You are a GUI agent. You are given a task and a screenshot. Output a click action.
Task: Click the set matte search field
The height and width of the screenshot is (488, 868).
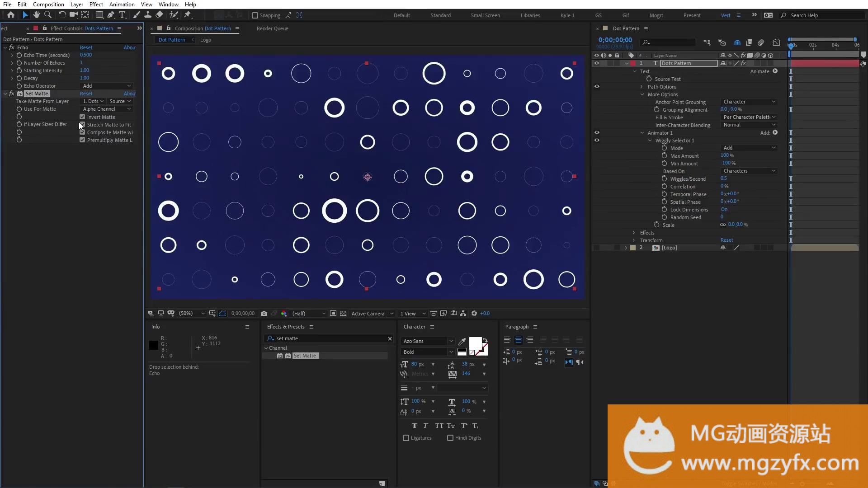coord(330,338)
